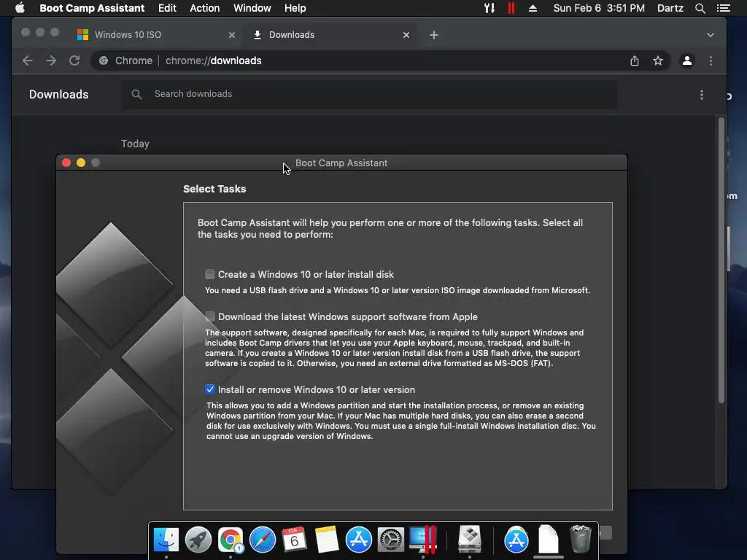This screenshot has height=560, width=747.
Task: Open the Trash from the Dock
Action: [x=580, y=540]
